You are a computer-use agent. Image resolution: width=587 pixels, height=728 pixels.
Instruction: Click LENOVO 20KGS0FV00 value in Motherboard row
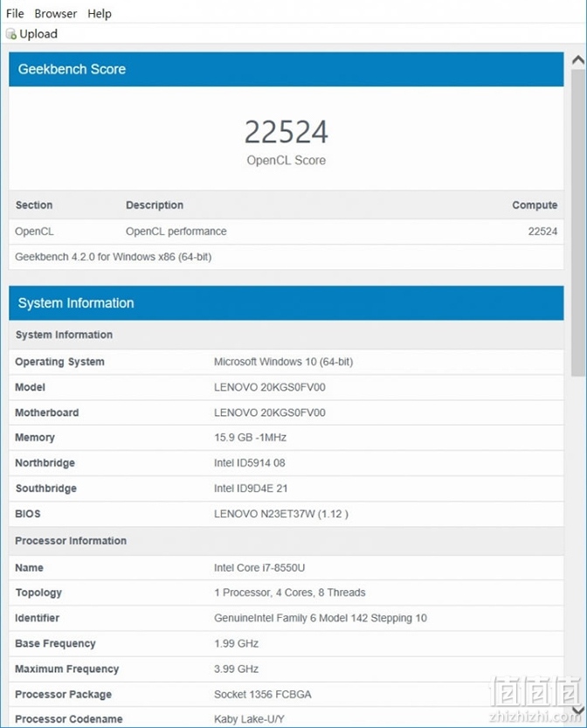click(x=270, y=413)
